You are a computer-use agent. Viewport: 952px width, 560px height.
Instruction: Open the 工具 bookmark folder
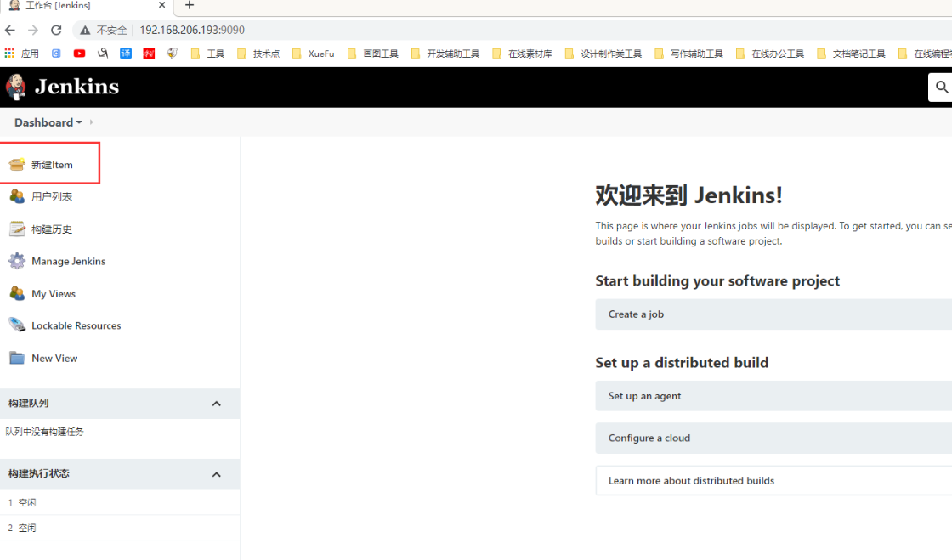(x=207, y=54)
